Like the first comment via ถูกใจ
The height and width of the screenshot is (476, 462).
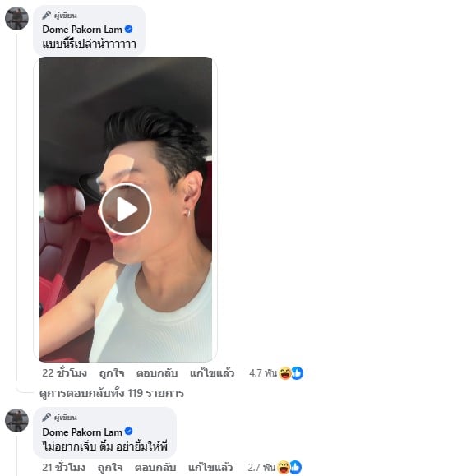[112, 373]
